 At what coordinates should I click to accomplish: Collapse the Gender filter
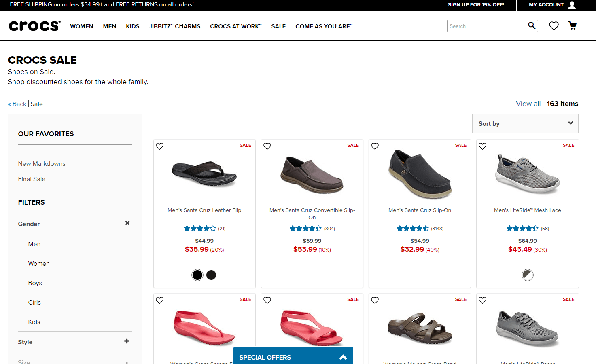[x=127, y=223]
